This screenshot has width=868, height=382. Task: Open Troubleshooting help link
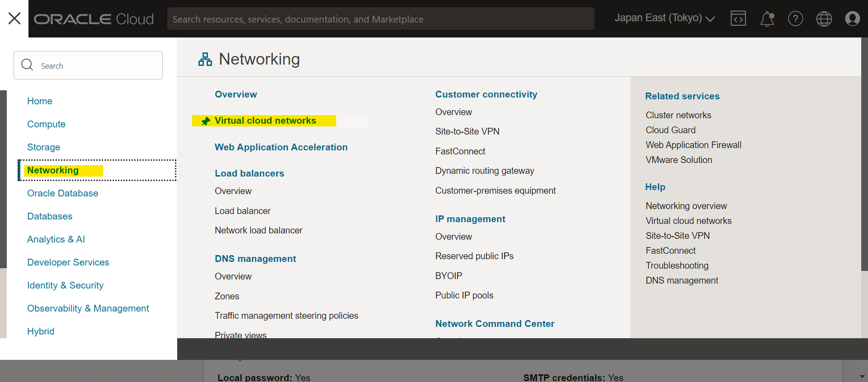tap(677, 266)
